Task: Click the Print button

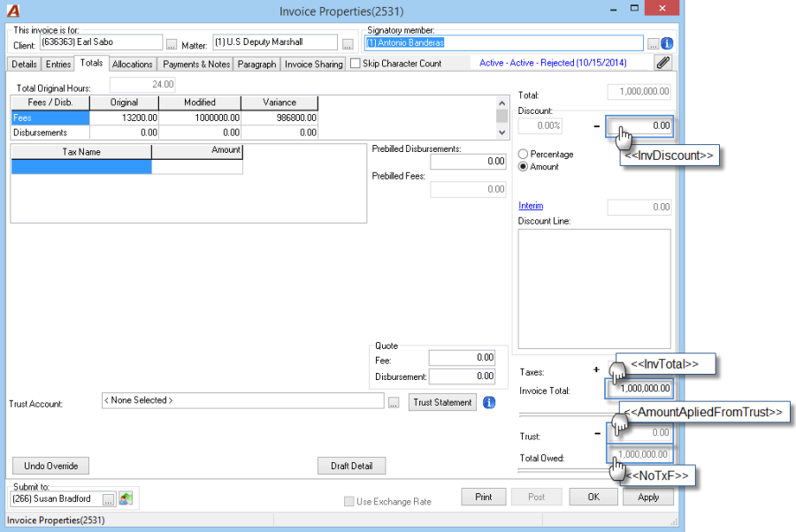Action: pyautogui.click(x=483, y=497)
